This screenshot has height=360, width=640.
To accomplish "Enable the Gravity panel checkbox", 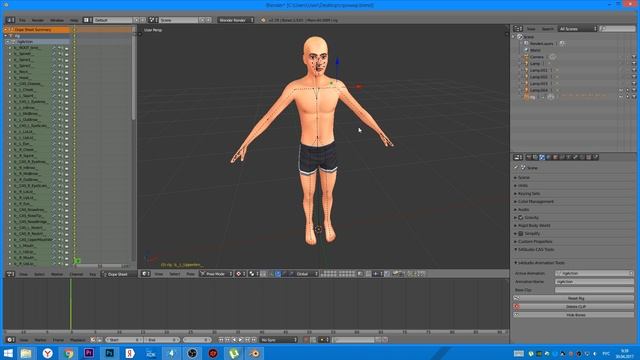I will (x=521, y=218).
